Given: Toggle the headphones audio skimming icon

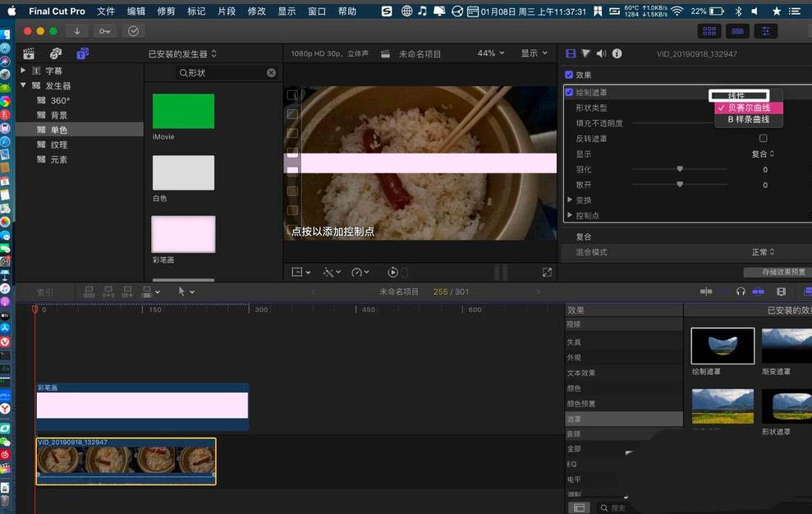Looking at the screenshot, I should tap(741, 291).
